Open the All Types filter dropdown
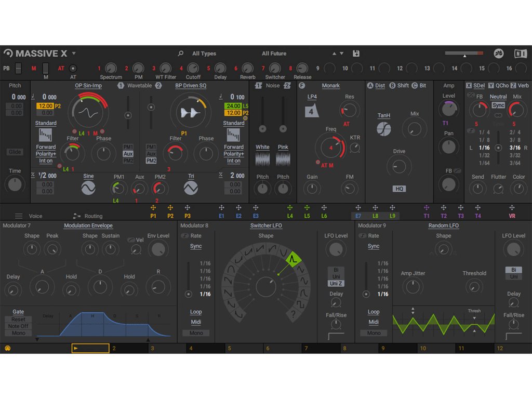Viewport: 532px width, 399px height. 204,54
